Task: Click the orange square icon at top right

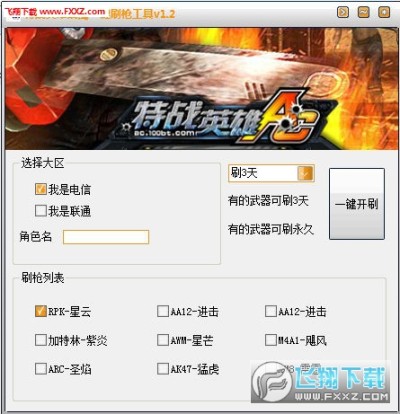Action: pyautogui.click(x=384, y=12)
